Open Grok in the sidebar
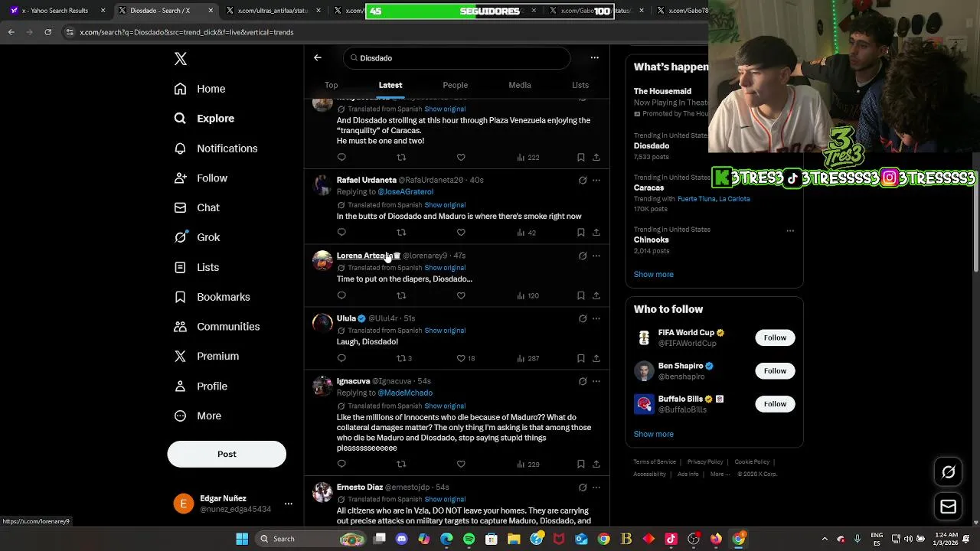The height and width of the screenshot is (551, 980). (x=197, y=237)
